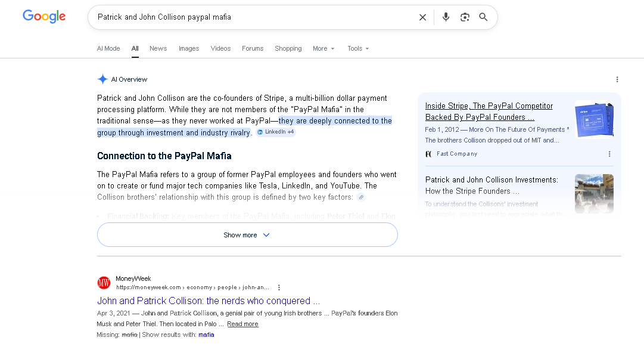The width and height of the screenshot is (644, 353).
Task: Switch to AI Mode tab
Action: coord(108,48)
